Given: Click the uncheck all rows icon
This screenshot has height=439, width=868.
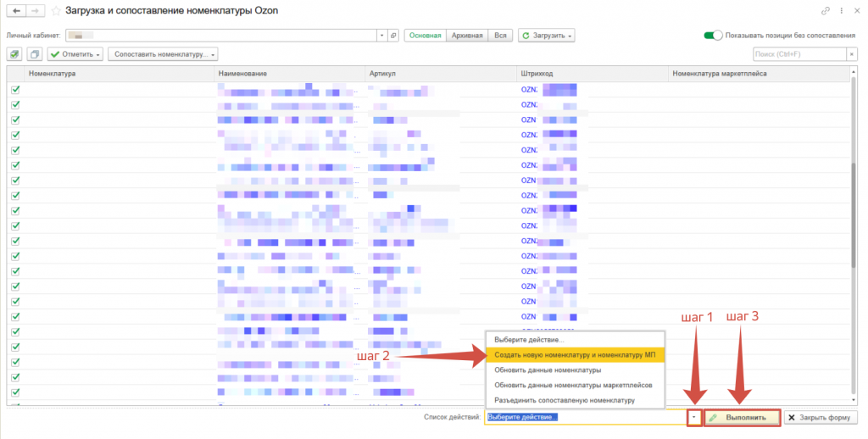Looking at the screenshot, I should pyautogui.click(x=34, y=54).
